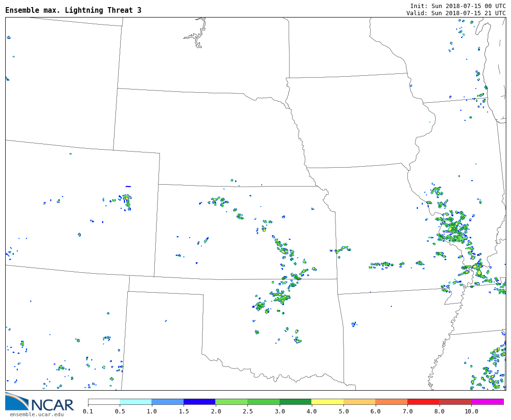The width and height of the screenshot is (511, 420).
Task: Click the NCAR logo
Action: [x=40, y=402]
